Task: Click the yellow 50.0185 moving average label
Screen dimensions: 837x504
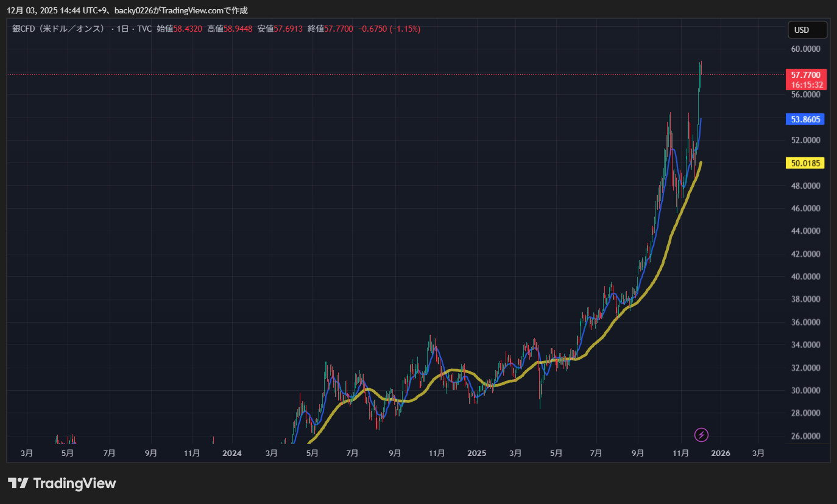Action: 807,163
